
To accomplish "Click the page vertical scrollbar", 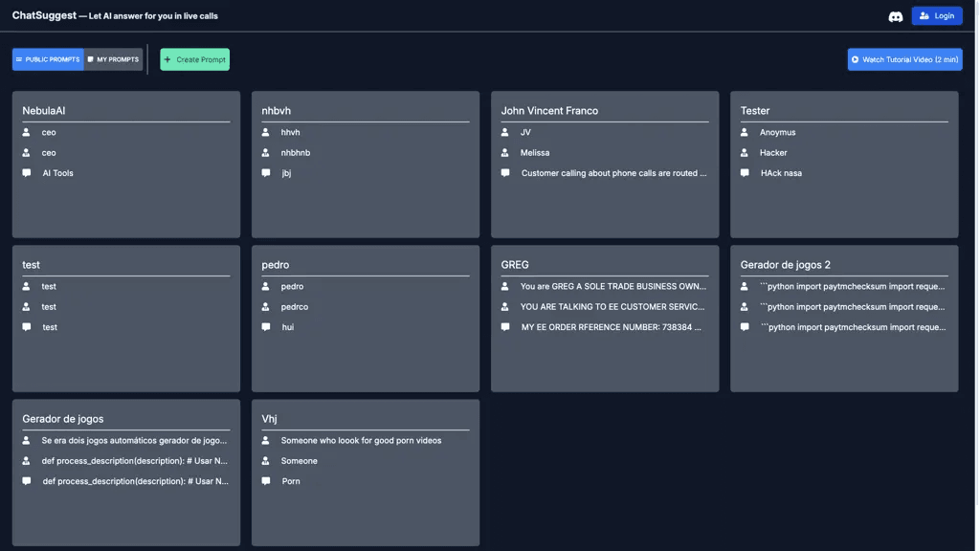I will [977, 275].
